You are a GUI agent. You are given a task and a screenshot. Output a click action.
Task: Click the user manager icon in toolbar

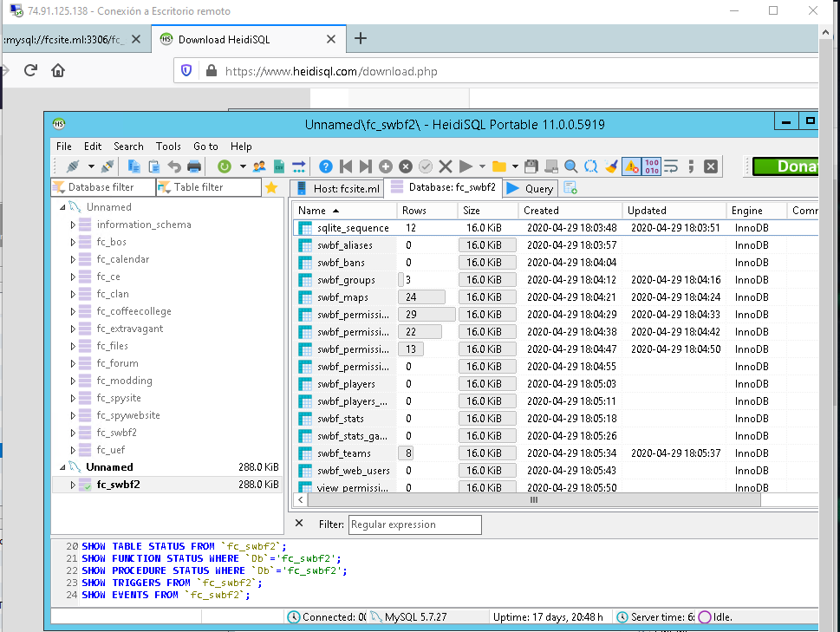259,166
